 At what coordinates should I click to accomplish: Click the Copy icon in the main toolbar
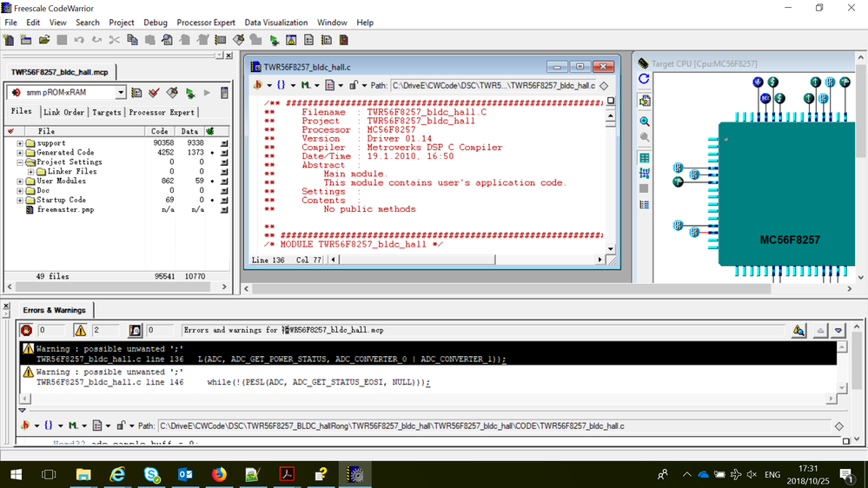point(132,40)
